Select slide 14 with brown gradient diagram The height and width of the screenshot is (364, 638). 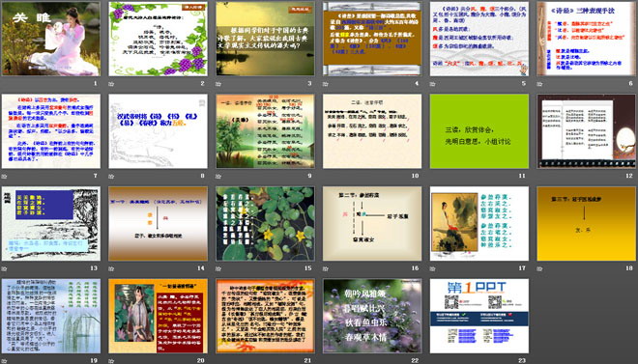click(x=158, y=223)
